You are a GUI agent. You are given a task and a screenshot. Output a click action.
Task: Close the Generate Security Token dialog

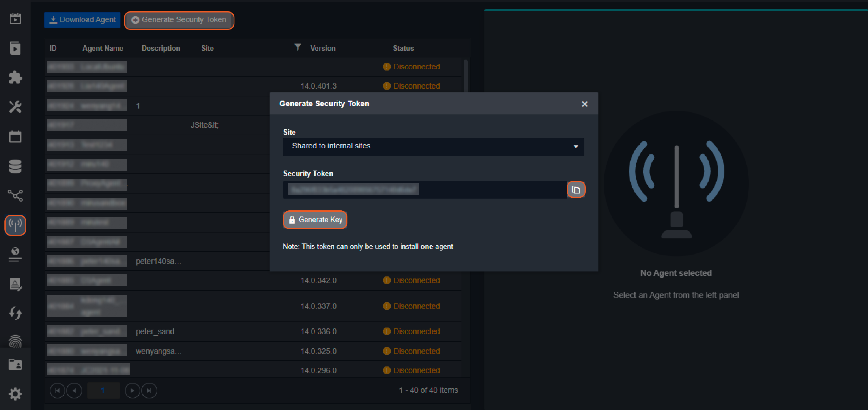click(x=584, y=104)
